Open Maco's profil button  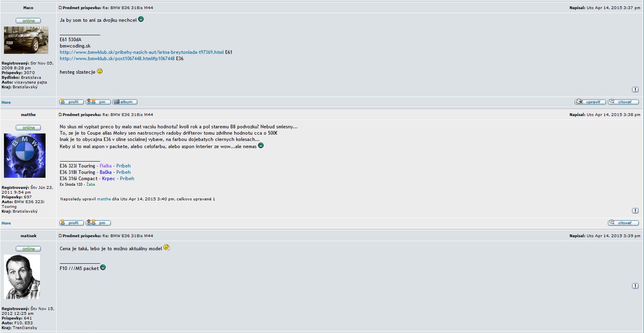72,102
